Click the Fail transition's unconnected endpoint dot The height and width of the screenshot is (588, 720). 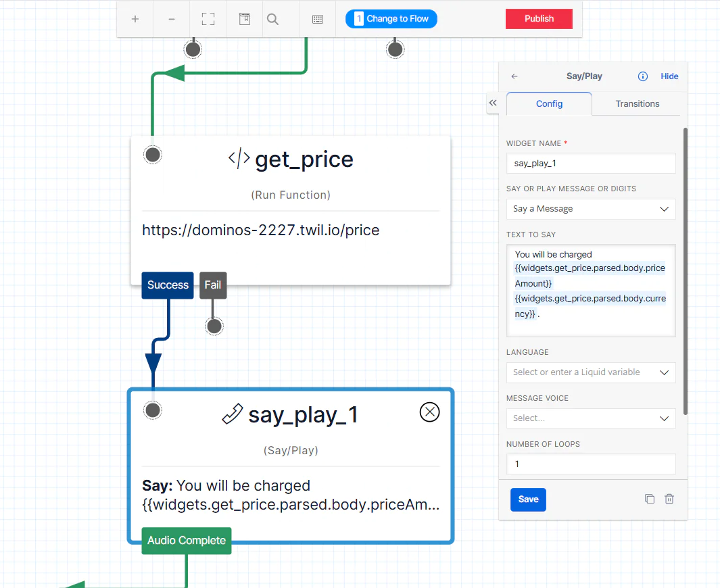pos(214,326)
